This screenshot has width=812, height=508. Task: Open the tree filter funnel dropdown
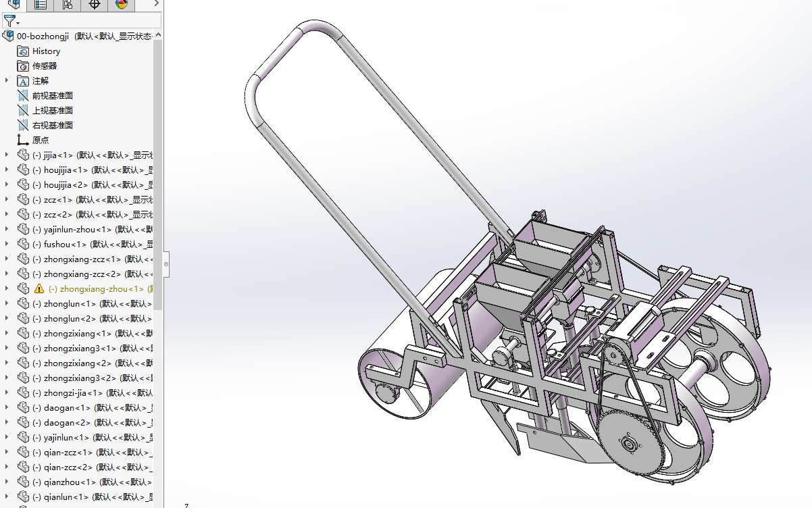(x=11, y=22)
